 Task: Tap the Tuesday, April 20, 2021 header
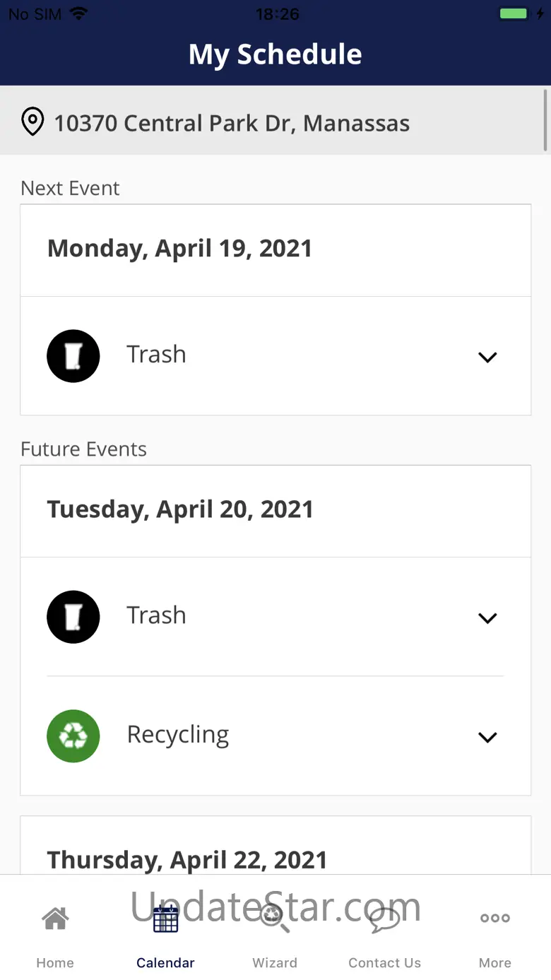click(x=180, y=509)
